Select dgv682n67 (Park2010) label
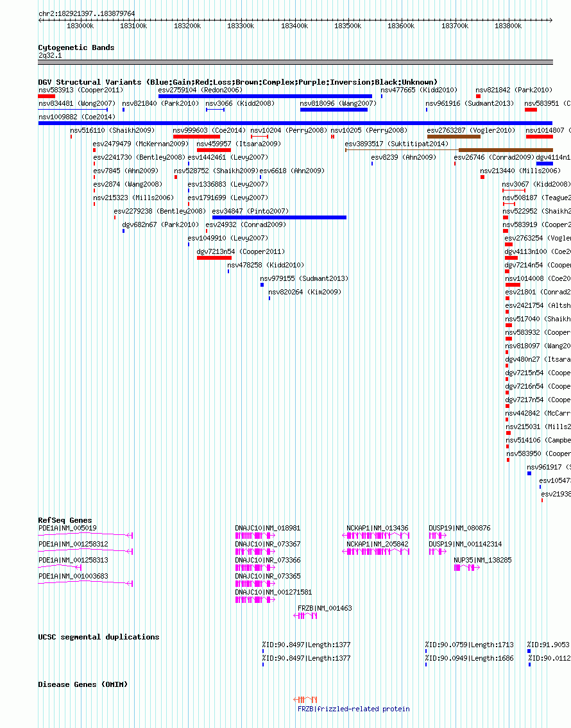The height and width of the screenshot is (728, 571). point(160,224)
